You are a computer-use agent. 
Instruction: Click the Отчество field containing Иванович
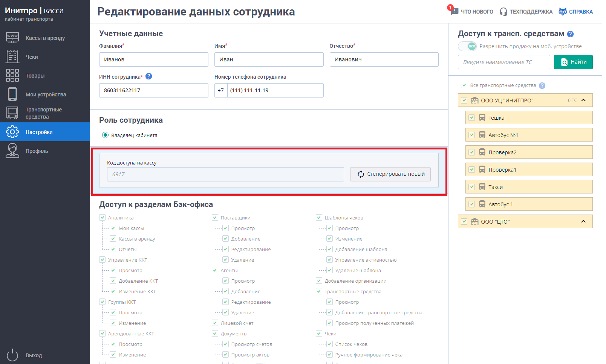(384, 59)
